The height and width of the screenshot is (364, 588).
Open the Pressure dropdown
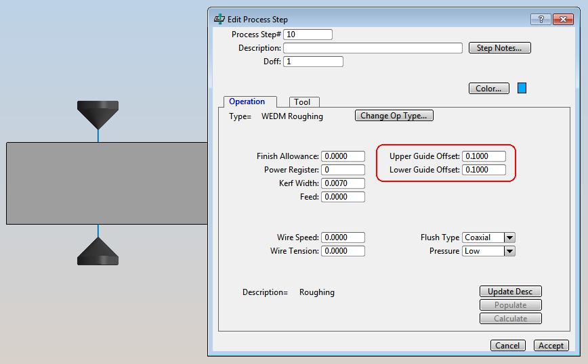(509, 251)
